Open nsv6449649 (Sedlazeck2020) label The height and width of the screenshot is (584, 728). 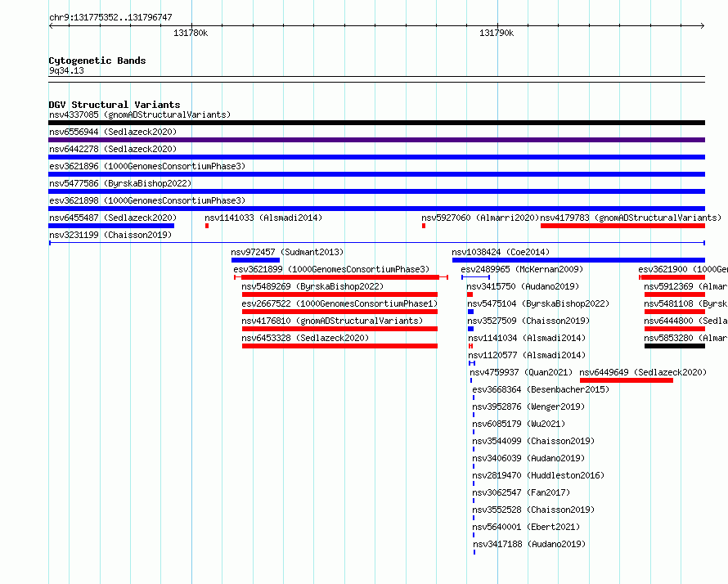coord(643,372)
